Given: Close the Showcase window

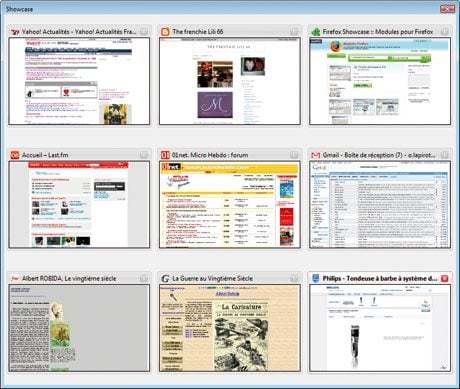Looking at the screenshot, I should pos(447,9).
